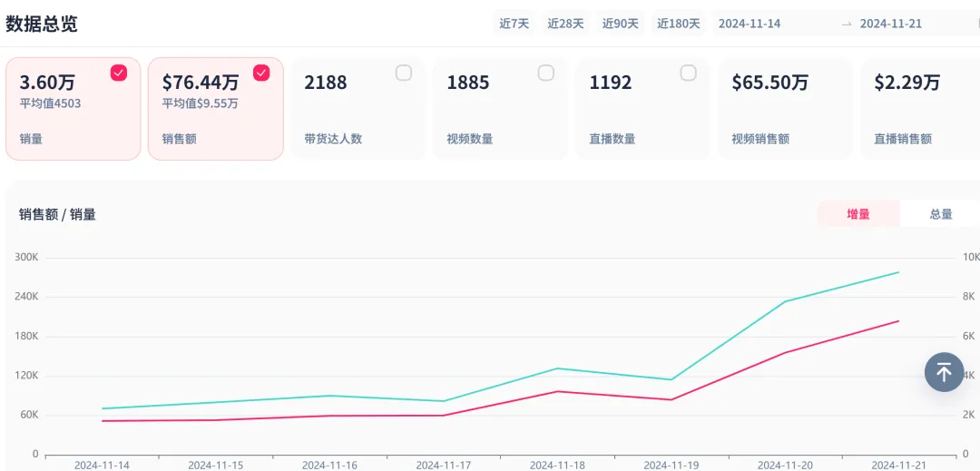Image resolution: width=980 pixels, height=471 pixels.
Task: Click the scroll-to-top arrow button
Action: [x=944, y=372]
